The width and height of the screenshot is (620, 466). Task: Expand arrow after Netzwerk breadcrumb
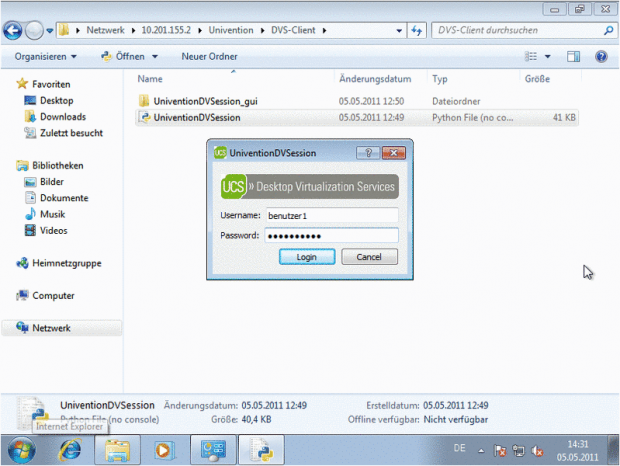[133, 30]
